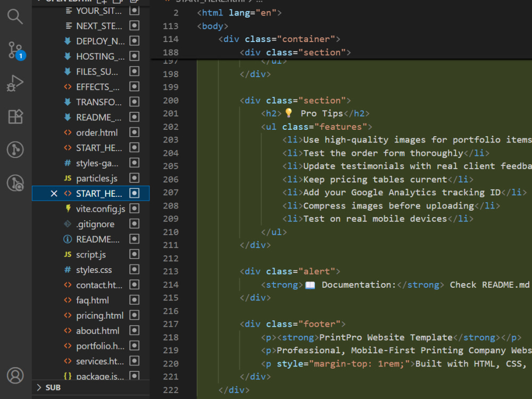Click the blue arrow icon beside HOSTING_...
Image resolution: width=532 pixels, height=399 pixels.
68,56
